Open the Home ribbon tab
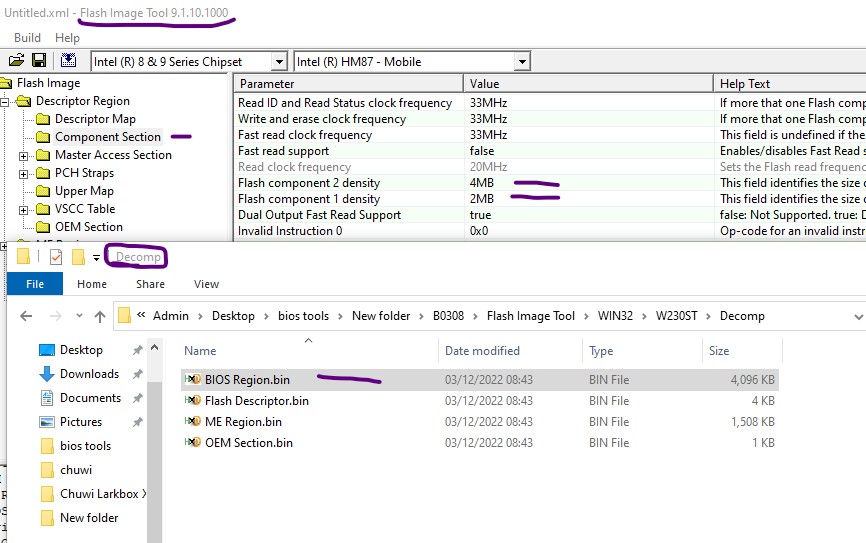 tap(92, 284)
